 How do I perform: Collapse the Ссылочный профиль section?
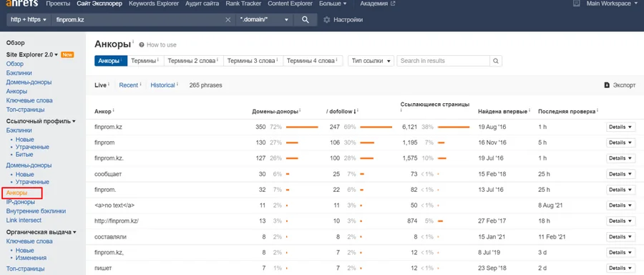tap(41, 121)
